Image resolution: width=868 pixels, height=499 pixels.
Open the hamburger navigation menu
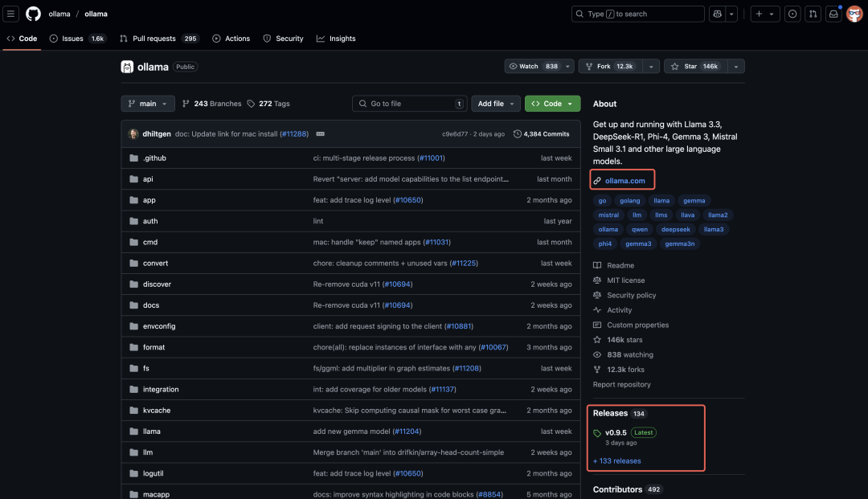(10, 14)
